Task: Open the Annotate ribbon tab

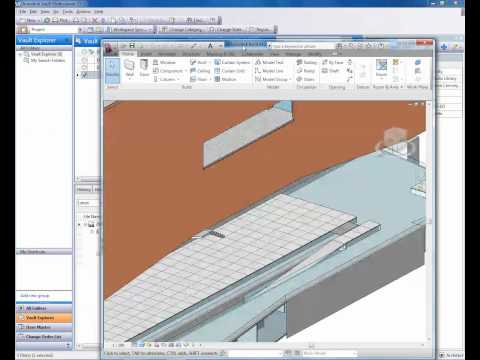Action: [167, 54]
